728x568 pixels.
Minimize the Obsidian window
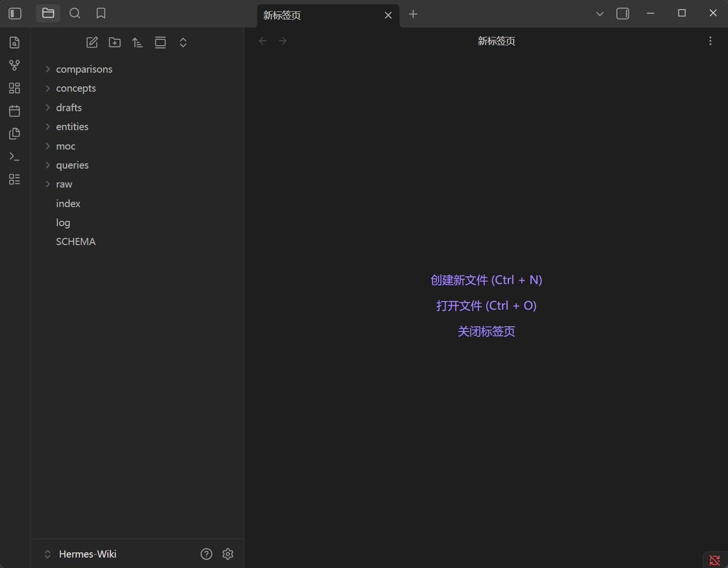tap(651, 13)
